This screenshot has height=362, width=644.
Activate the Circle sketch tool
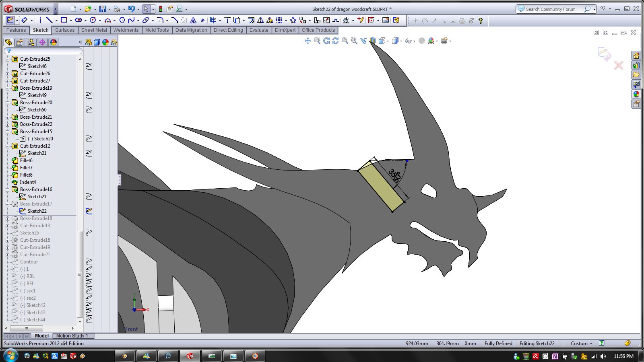tap(93, 20)
